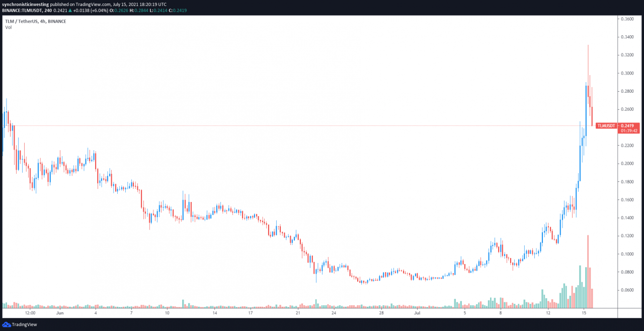The height and width of the screenshot is (331, 644).
Task: Open the synchronisticinvesting author name
Action: coord(25,4)
